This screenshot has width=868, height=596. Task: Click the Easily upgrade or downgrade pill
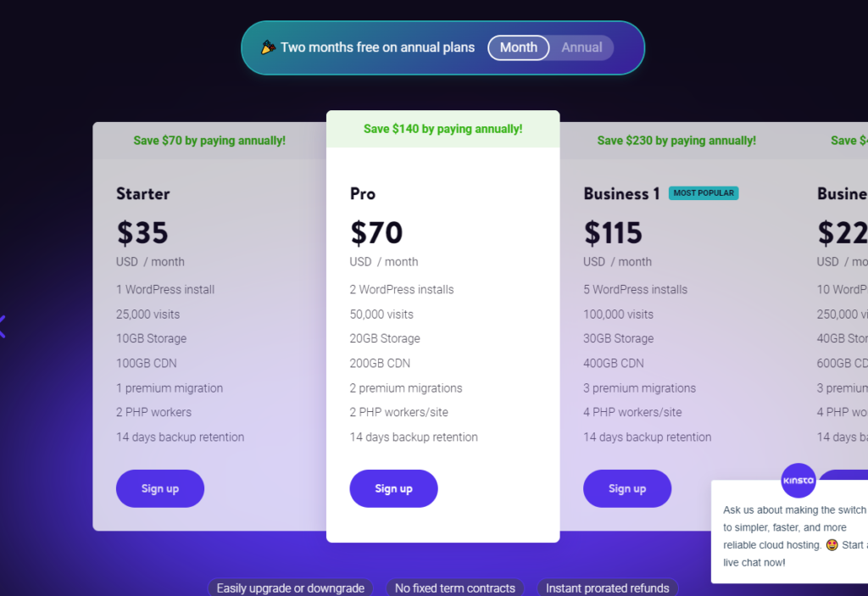coord(291,588)
